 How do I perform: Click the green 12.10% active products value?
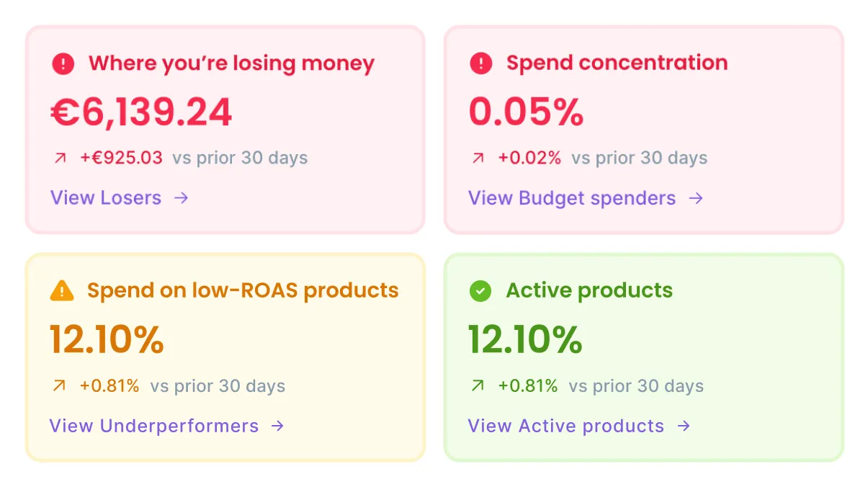click(525, 340)
